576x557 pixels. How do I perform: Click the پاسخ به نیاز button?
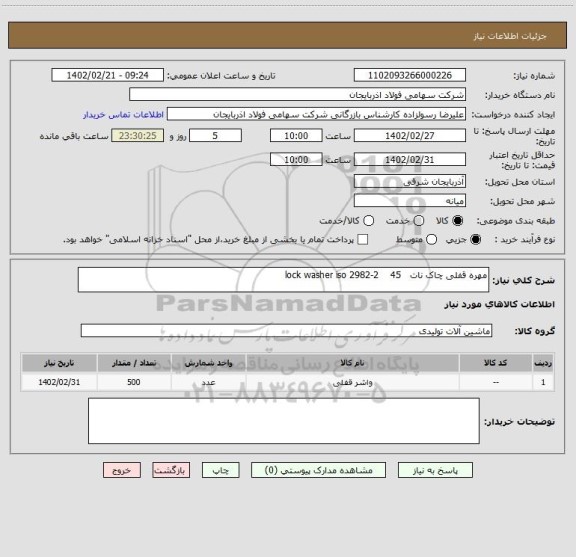[x=435, y=470]
